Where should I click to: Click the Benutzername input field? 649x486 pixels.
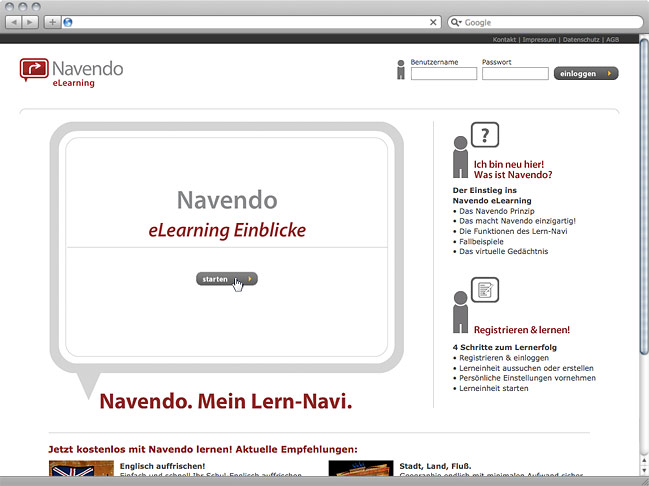pyautogui.click(x=444, y=74)
